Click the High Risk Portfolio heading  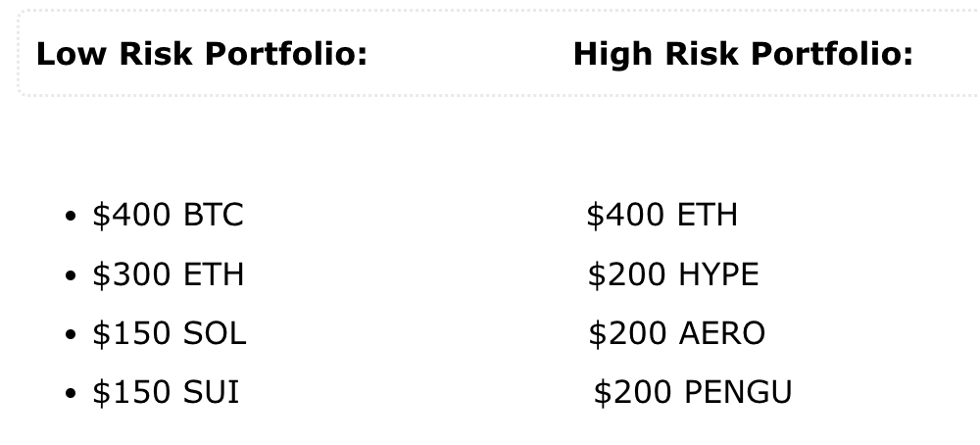pos(743,54)
